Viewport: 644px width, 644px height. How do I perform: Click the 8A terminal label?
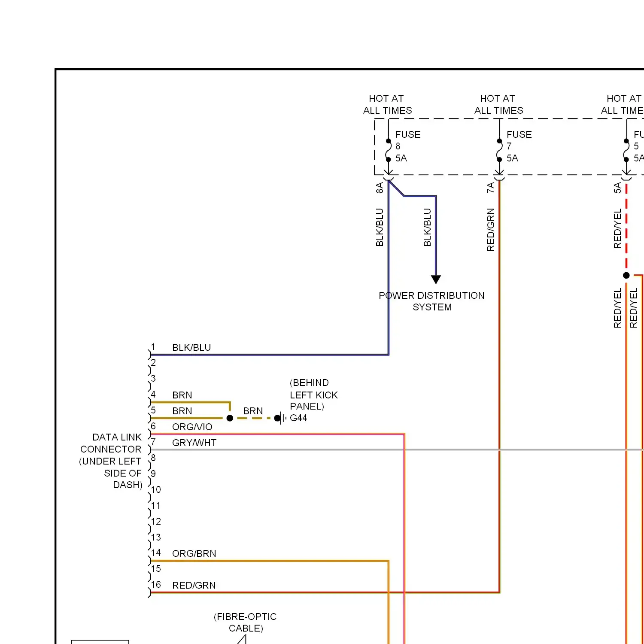pos(380,188)
